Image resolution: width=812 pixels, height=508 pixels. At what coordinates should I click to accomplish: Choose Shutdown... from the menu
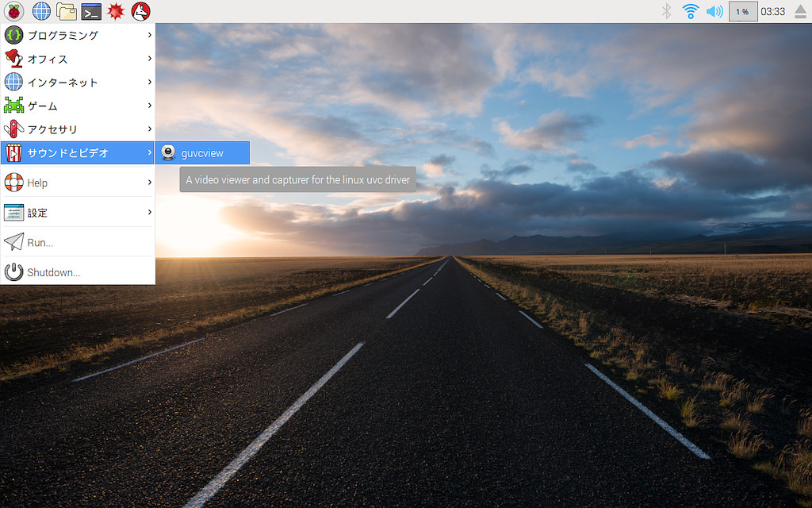(78, 272)
